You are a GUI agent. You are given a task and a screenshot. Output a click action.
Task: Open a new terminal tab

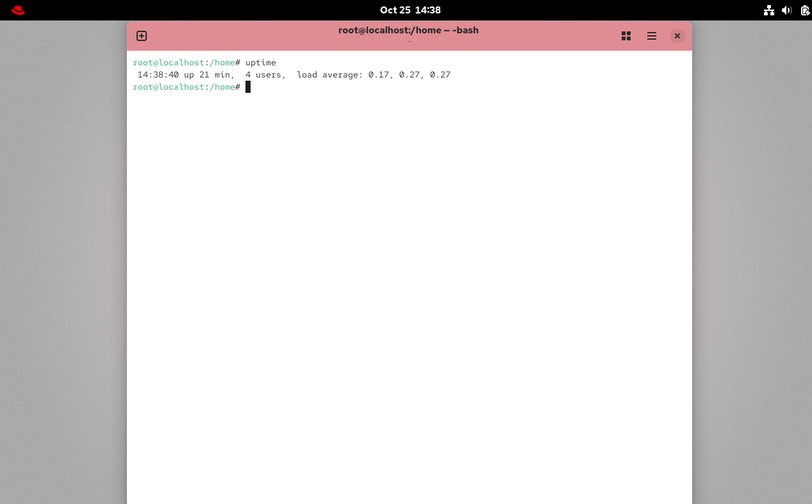point(141,36)
